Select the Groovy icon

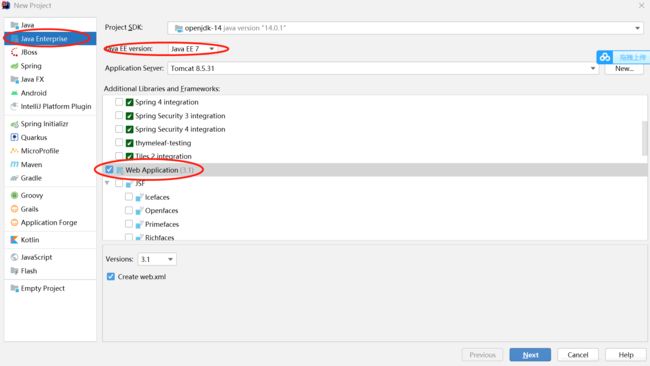click(15, 195)
